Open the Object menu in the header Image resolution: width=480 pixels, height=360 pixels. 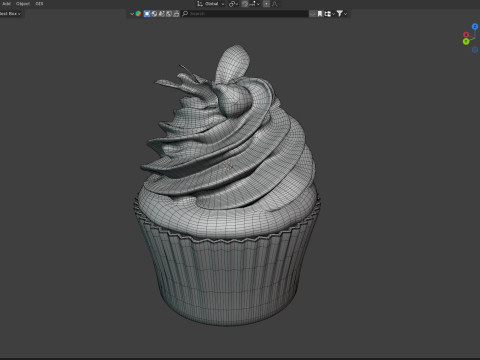23,4
